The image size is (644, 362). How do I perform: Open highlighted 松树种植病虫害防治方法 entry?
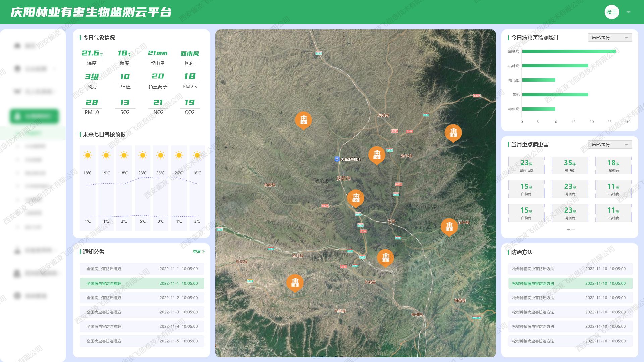coord(570,283)
